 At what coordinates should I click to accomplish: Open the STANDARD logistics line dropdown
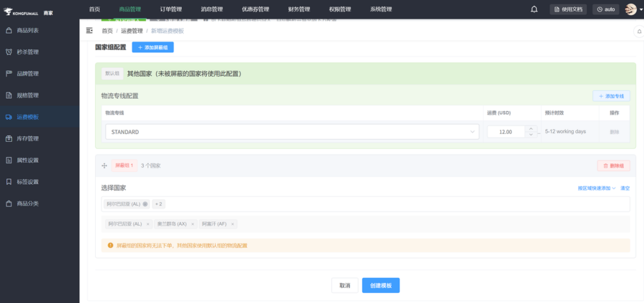click(292, 132)
